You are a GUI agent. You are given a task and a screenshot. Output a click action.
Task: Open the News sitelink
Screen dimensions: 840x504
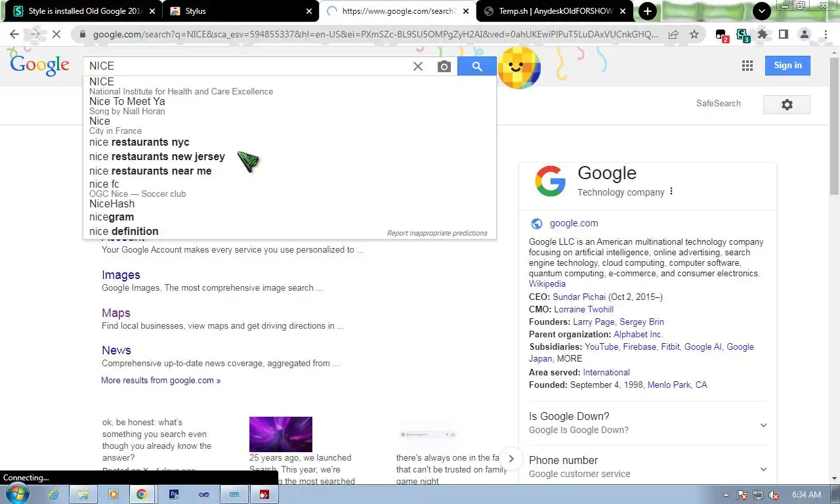(x=116, y=350)
